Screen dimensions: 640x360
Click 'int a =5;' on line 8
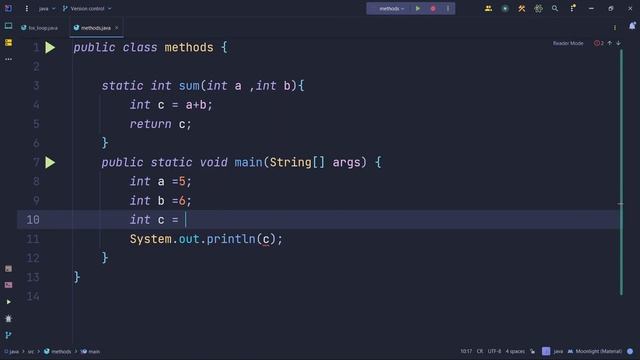pyautogui.click(x=160, y=182)
